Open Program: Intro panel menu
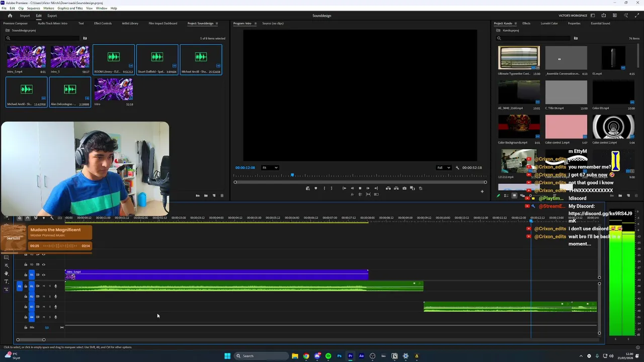 255,23
